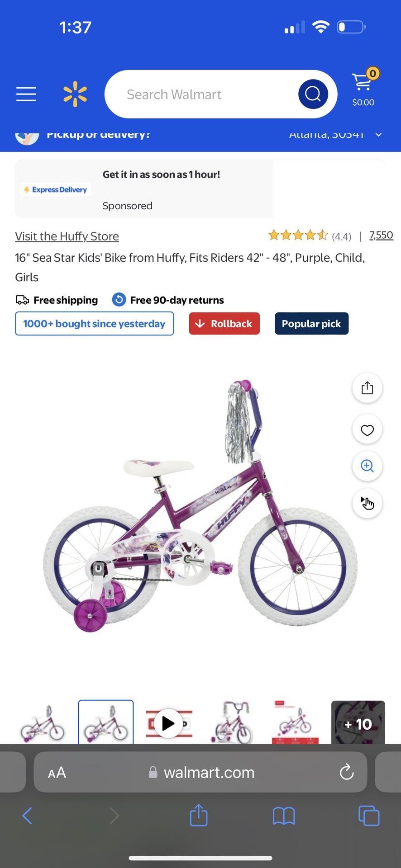
Task: Open the +10 more images thumbnail
Action: [358, 722]
